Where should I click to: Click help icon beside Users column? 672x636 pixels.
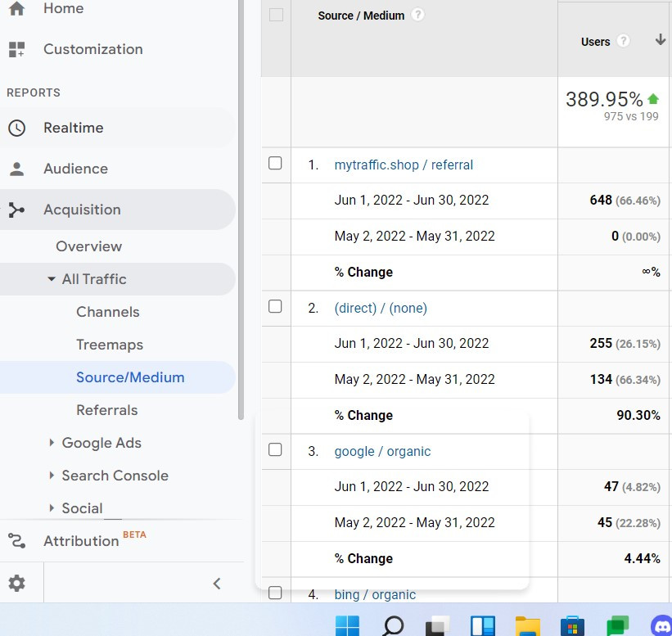(x=624, y=41)
